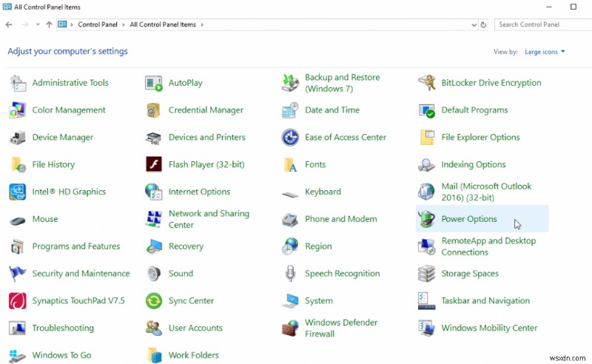The image size is (592, 364).
Task: Click the Forward navigation arrow
Action: click(25, 24)
